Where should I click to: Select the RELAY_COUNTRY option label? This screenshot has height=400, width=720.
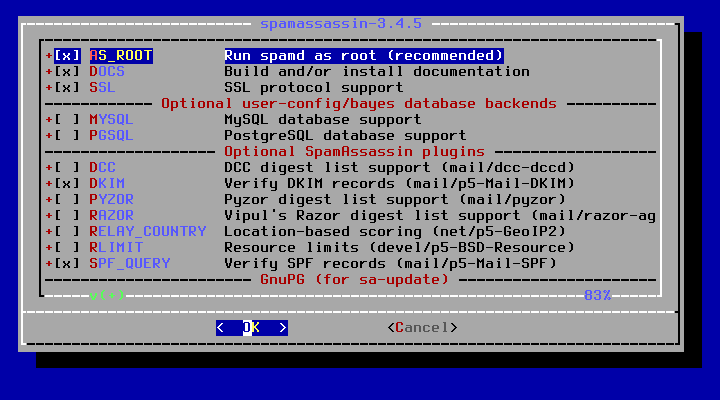point(148,231)
